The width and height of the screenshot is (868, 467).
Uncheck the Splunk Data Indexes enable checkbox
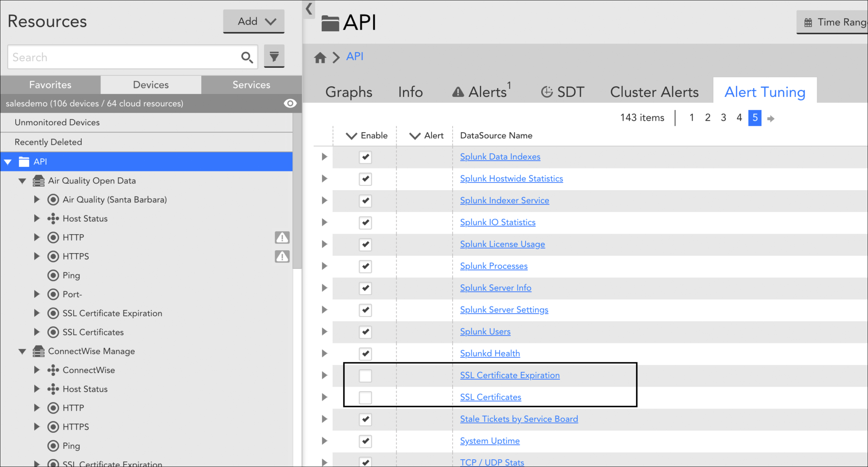click(365, 157)
